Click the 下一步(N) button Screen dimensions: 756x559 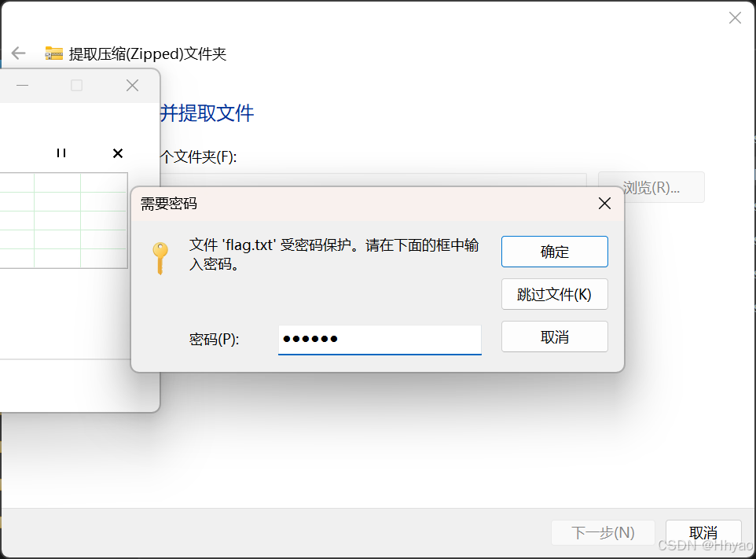[x=603, y=532]
